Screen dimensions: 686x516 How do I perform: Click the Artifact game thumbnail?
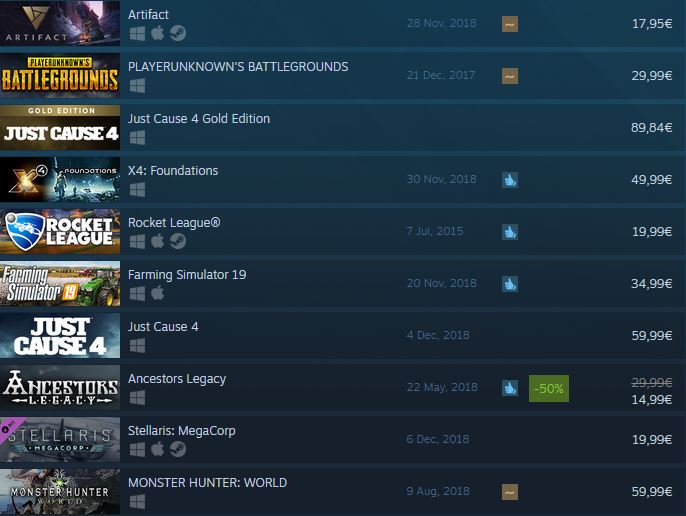pyautogui.click(x=60, y=23)
